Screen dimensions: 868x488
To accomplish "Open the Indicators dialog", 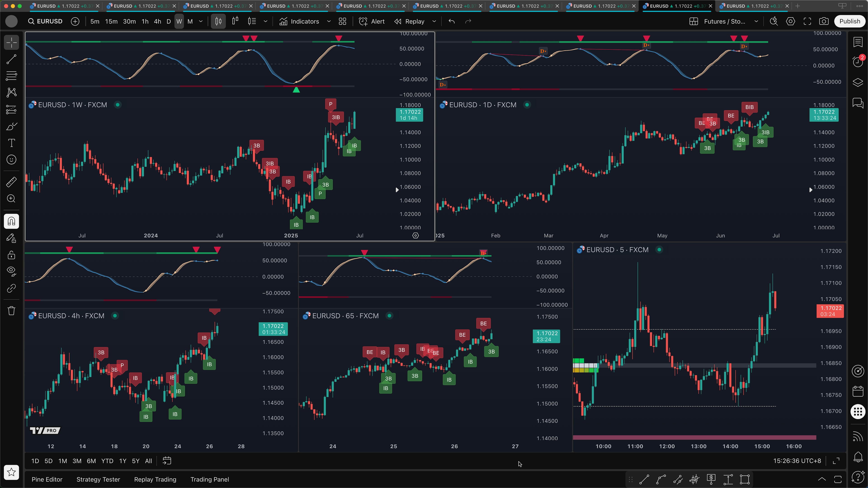I will pos(299,21).
